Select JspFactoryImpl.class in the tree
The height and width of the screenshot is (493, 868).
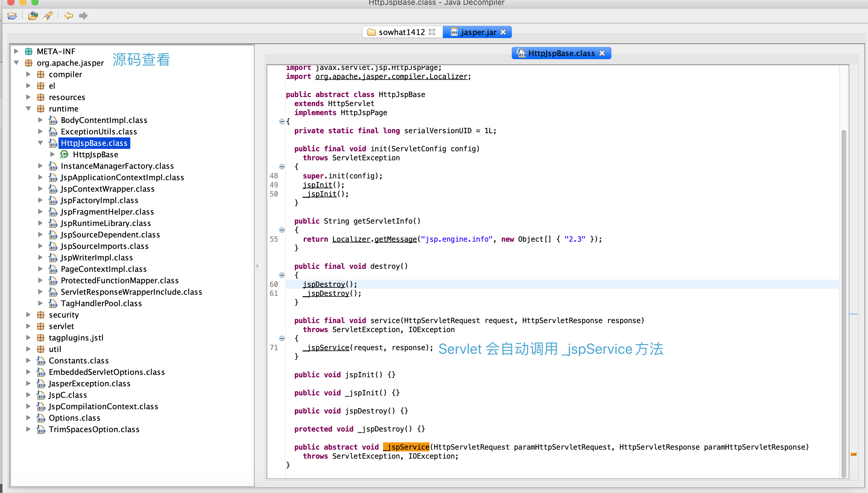(99, 200)
